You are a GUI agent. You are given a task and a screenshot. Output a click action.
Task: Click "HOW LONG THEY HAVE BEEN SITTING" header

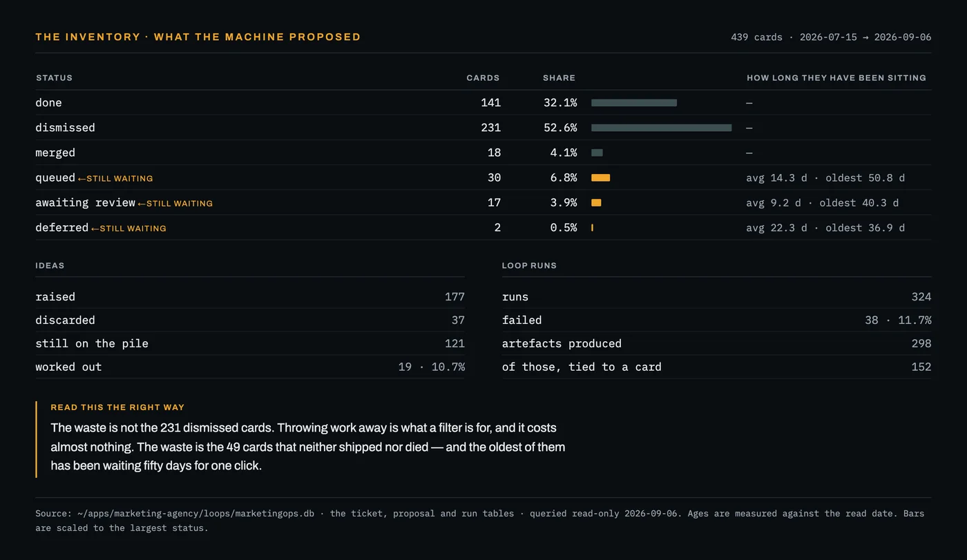(836, 78)
